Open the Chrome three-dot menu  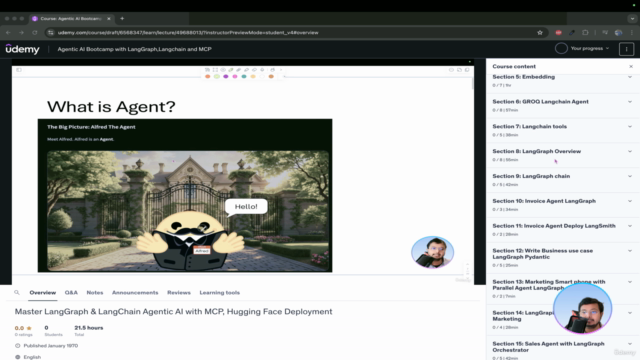point(632,33)
